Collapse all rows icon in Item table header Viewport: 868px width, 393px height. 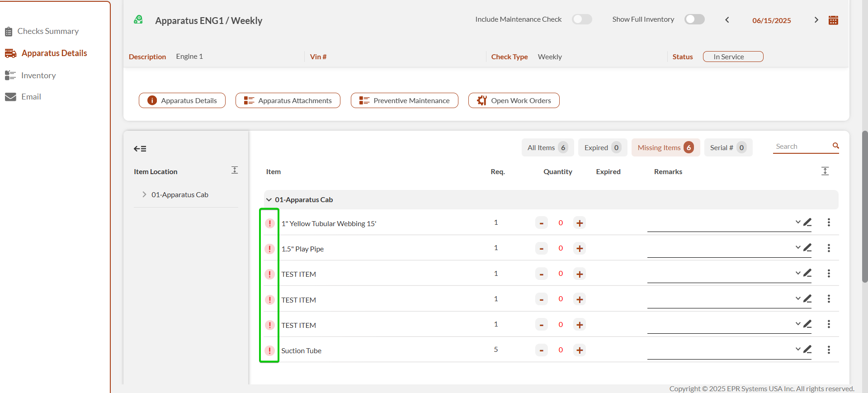pyautogui.click(x=825, y=171)
